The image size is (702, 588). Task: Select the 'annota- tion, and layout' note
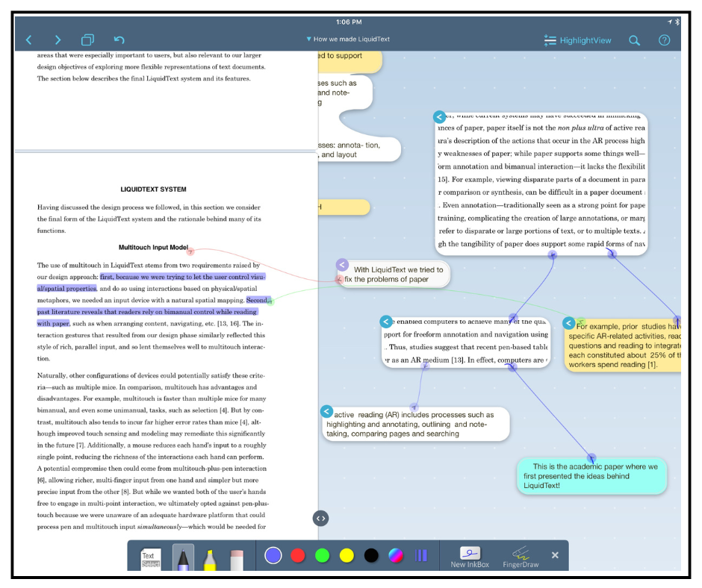[359, 150]
